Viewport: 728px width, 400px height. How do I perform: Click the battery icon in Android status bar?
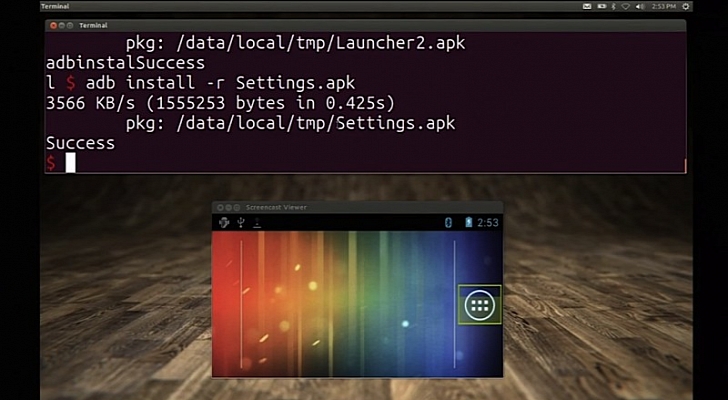(468, 222)
